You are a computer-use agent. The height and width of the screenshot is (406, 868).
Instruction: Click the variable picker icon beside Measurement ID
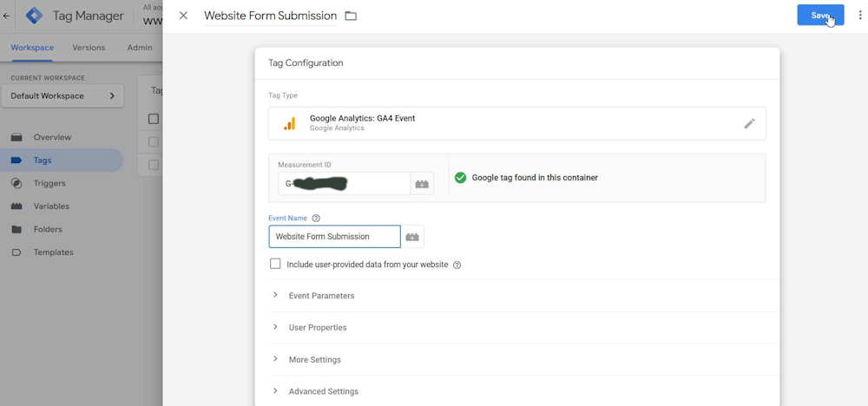[422, 184]
